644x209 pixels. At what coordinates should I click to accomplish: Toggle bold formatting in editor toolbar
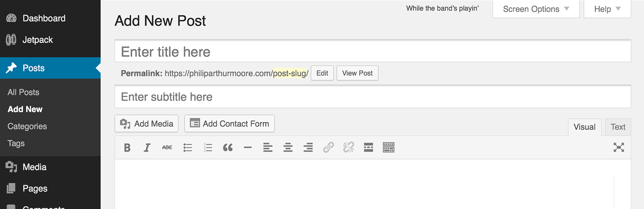(x=127, y=148)
